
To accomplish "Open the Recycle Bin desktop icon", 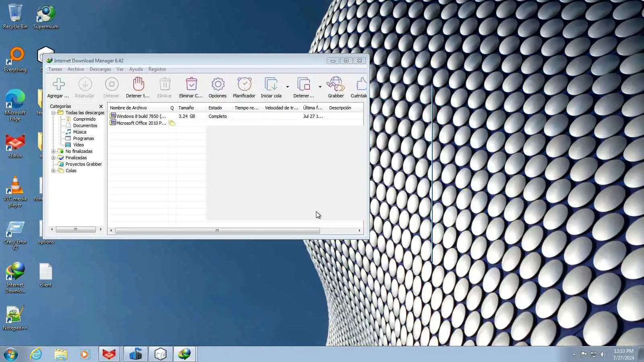I will click(x=15, y=16).
